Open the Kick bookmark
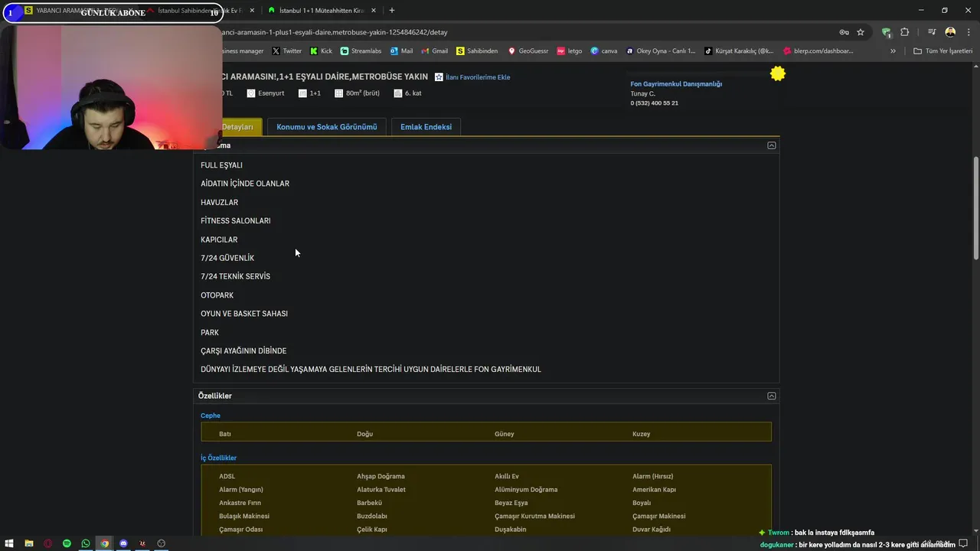Screen dimensions: 980x551 pyautogui.click(x=321, y=51)
